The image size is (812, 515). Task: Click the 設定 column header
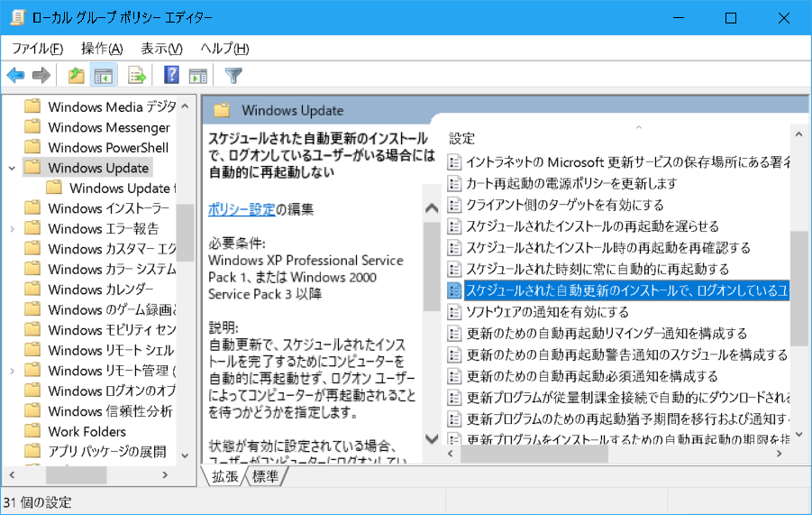point(461,138)
